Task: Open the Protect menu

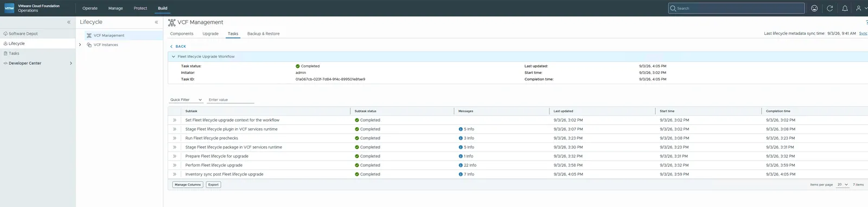Action: (x=141, y=8)
